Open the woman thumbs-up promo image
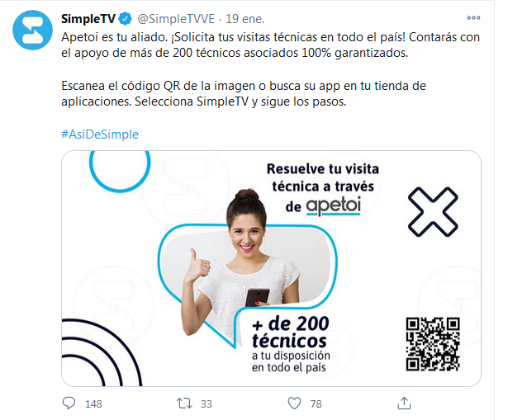Image resolution: width=508 pixels, height=420 pixels. (271, 268)
